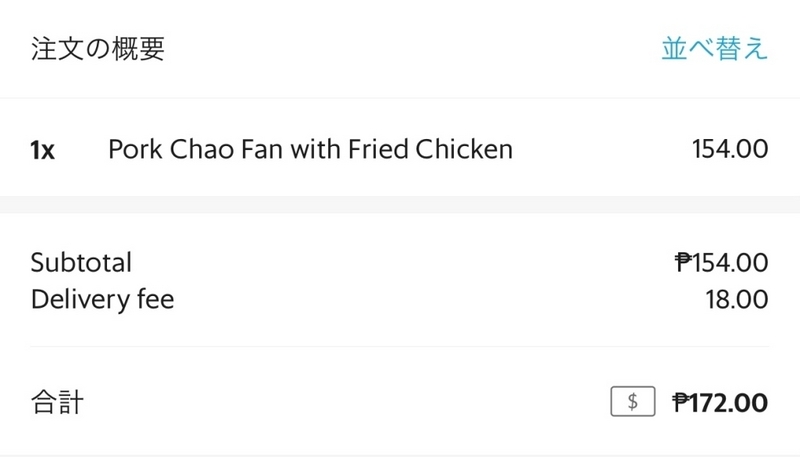800x457 pixels.
Task: Click the gray band below the order item
Action: (400, 205)
